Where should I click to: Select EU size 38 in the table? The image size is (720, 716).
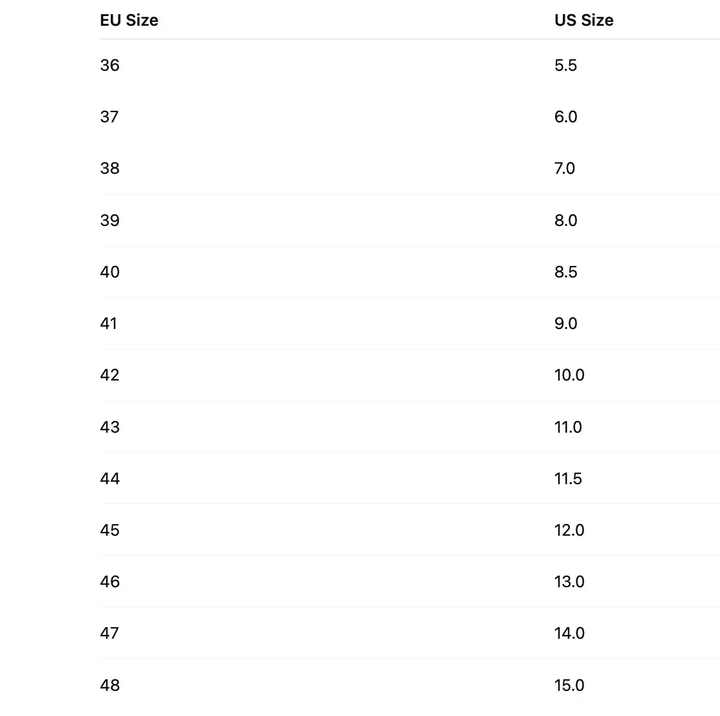[110, 168]
